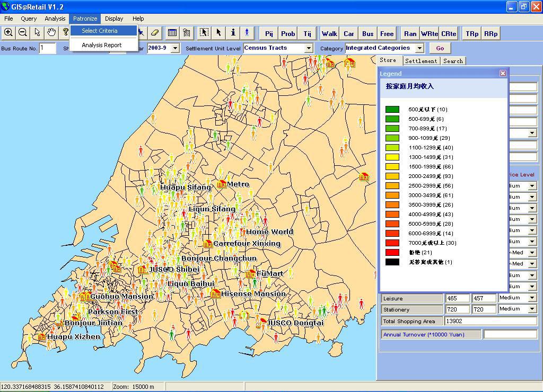The image size is (543, 392).
Task: Click the Annual Turnover value field
Action: (x=510, y=334)
